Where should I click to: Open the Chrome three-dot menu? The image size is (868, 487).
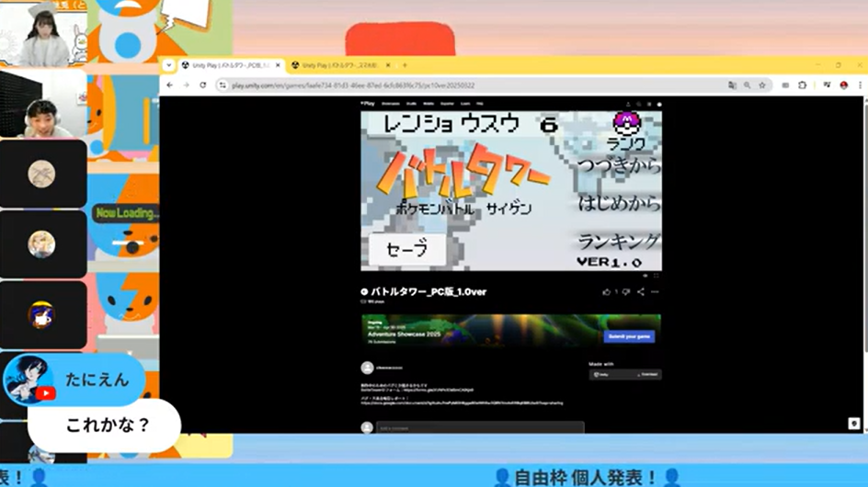coord(860,85)
